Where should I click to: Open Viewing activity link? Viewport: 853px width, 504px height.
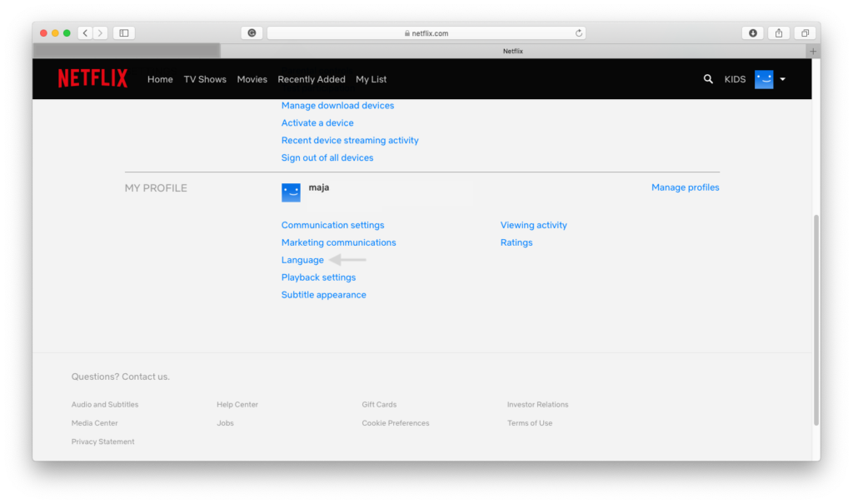533,225
